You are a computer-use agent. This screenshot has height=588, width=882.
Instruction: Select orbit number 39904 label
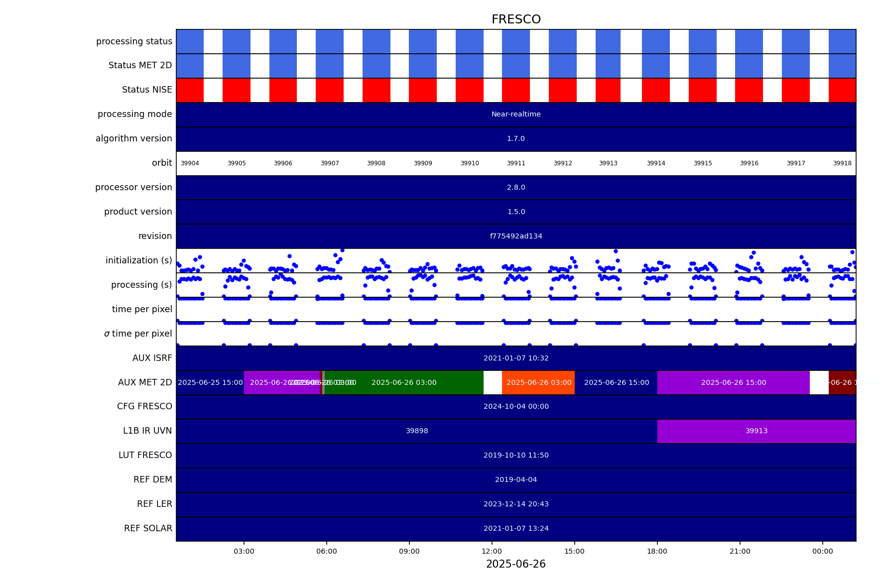coord(190,163)
